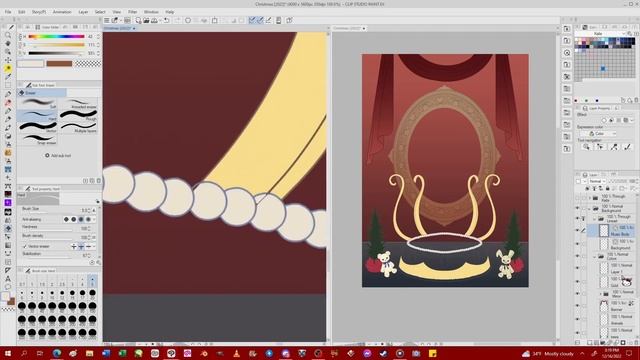Screen dimensions: 640x360
Task: Switch to the right Christmas canvas tab
Action: coord(349,28)
